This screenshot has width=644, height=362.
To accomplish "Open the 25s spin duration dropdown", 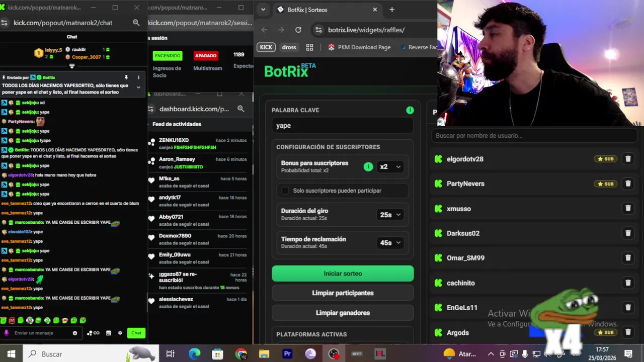I will (390, 215).
